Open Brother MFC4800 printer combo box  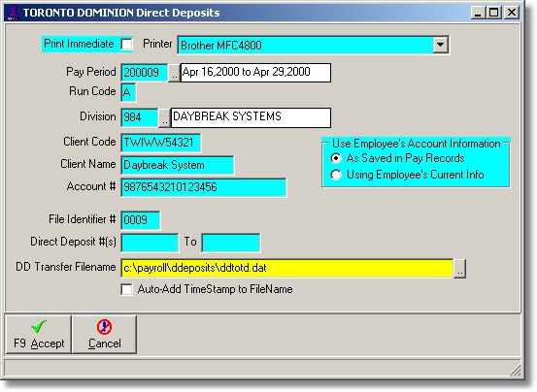point(314,45)
